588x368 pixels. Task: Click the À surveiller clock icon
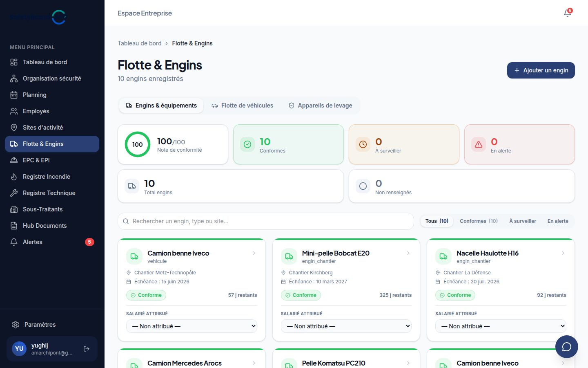tap(363, 144)
